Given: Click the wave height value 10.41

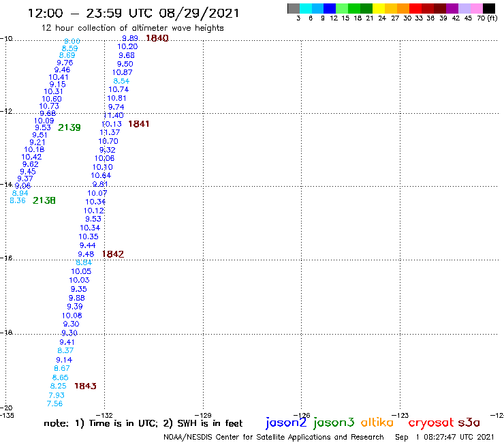Looking at the screenshot, I should (x=59, y=78).
